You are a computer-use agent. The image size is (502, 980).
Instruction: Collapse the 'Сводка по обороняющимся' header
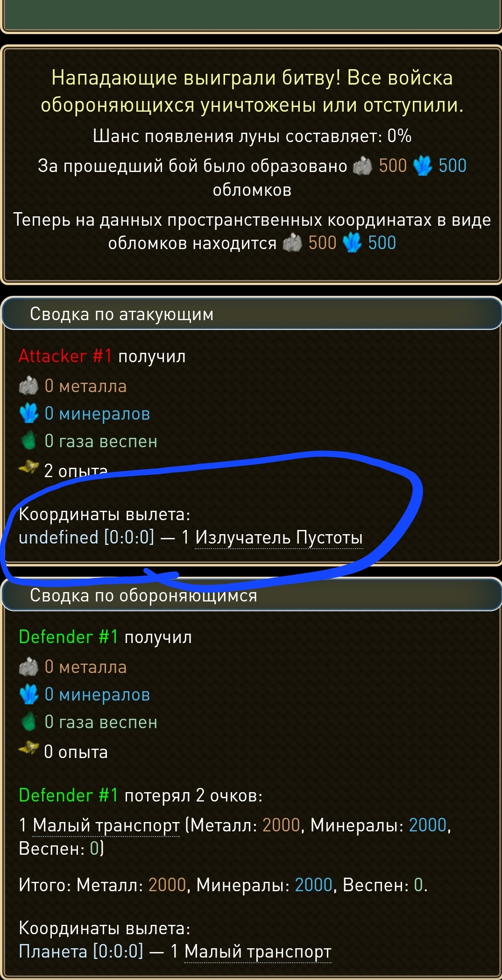(x=252, y=595)
